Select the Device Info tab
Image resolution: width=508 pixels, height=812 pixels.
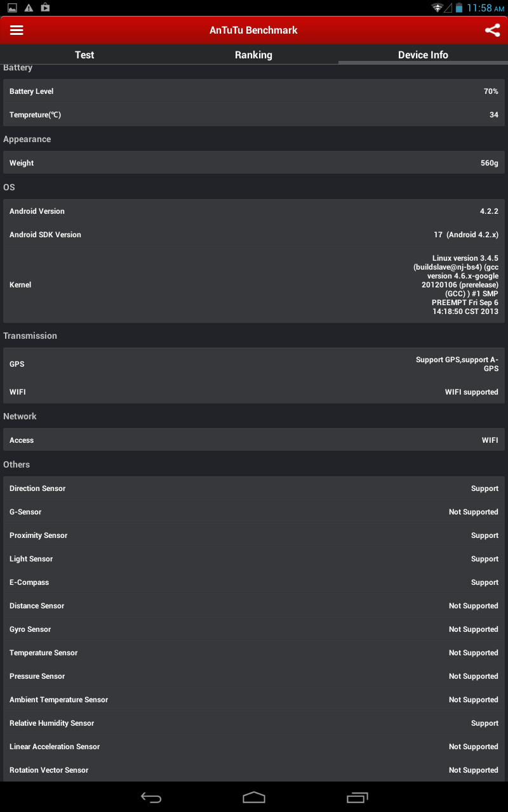click(x=423, y=55)
